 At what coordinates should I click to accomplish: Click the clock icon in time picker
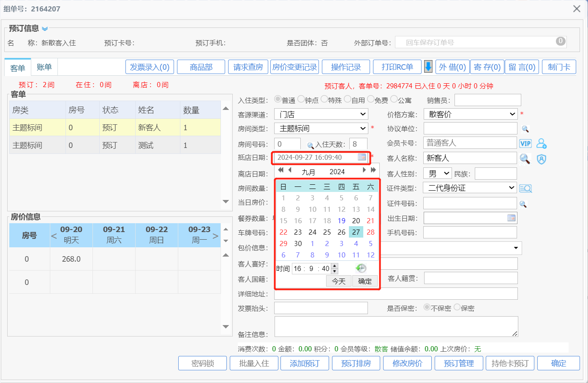point(361,268)
